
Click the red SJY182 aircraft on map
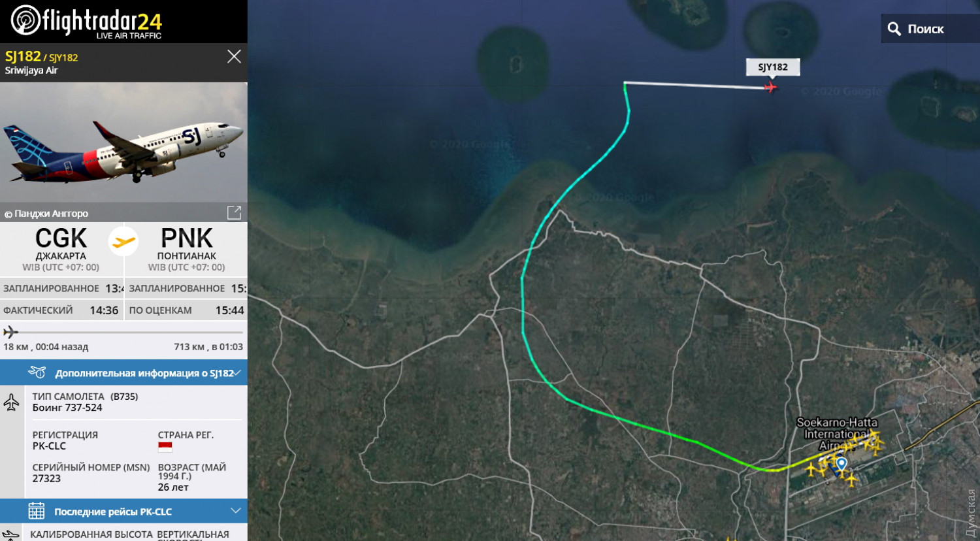(x=771, y=87)
